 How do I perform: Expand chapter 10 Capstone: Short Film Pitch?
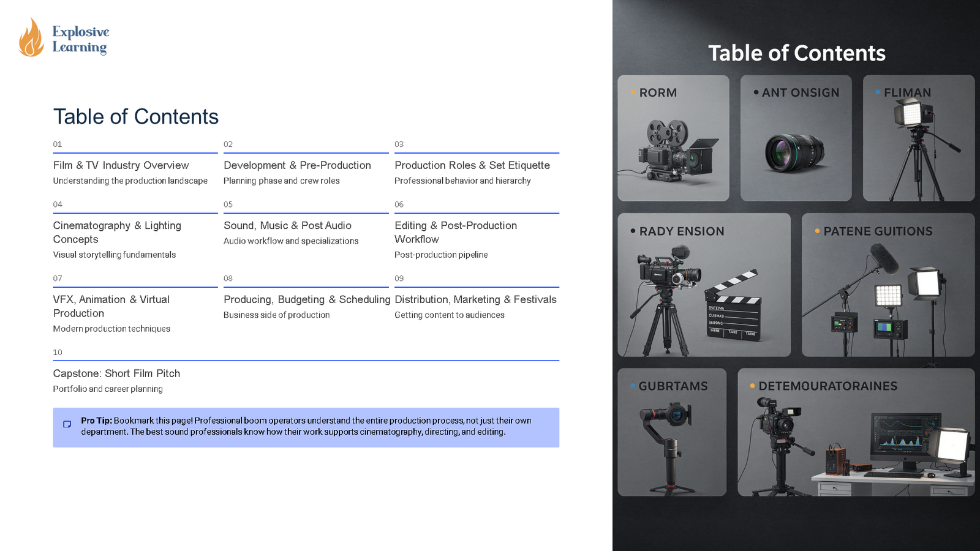[116, 373]
